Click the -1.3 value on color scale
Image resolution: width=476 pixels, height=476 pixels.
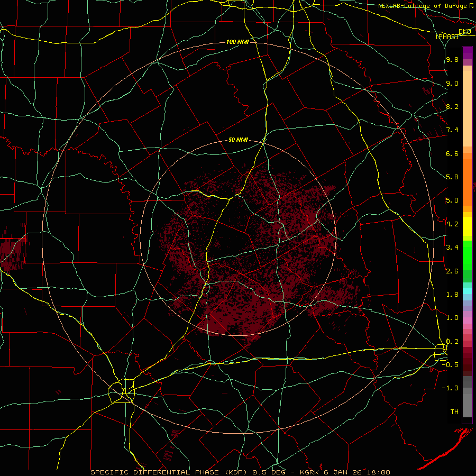point(450,388)
